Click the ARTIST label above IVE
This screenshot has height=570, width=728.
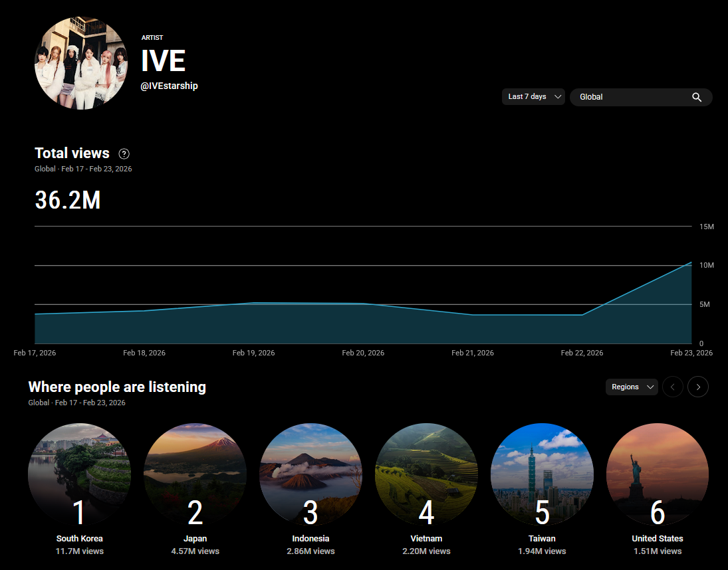pos(152,38)
